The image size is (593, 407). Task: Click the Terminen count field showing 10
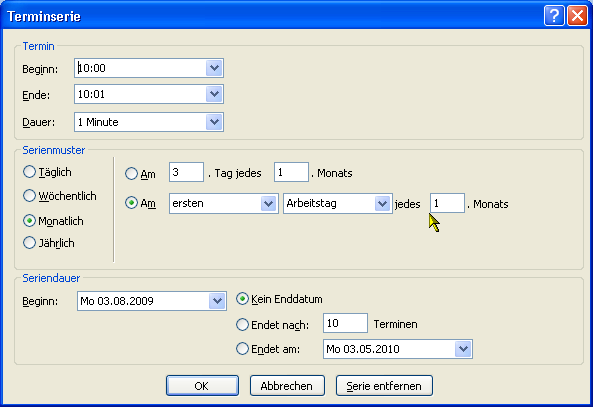coord(345,323)
